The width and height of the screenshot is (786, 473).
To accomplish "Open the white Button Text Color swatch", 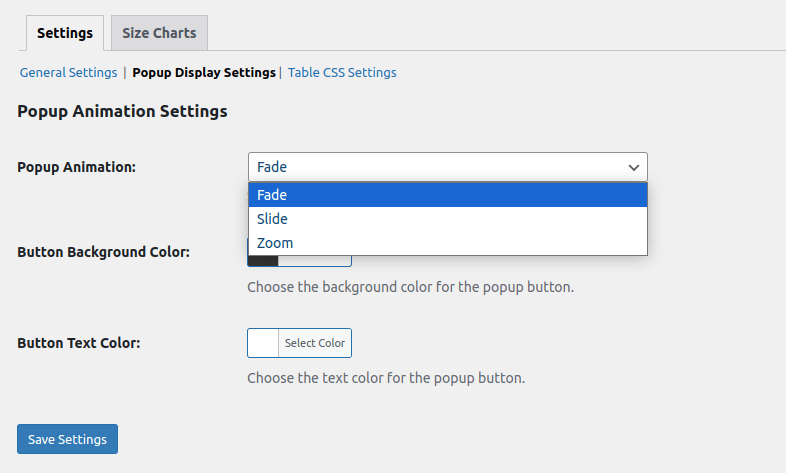I will (x=263, y=343).
